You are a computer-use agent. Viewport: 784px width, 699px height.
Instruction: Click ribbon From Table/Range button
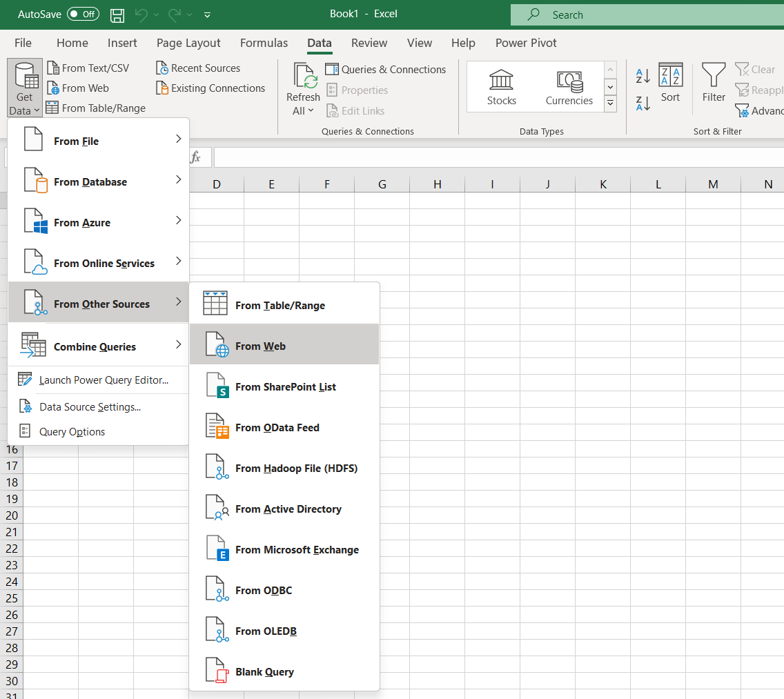[95, 108]
